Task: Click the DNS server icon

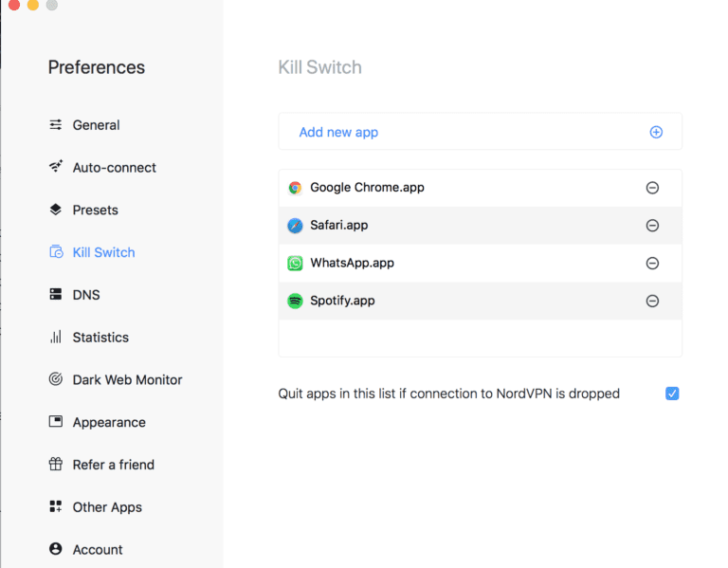Action: click(x=55, y=295)
